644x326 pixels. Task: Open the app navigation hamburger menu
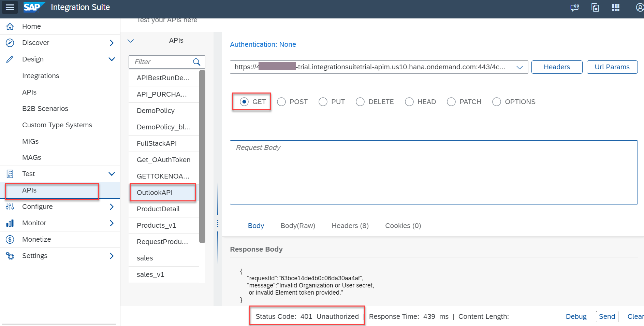click(x=10, y=7)
